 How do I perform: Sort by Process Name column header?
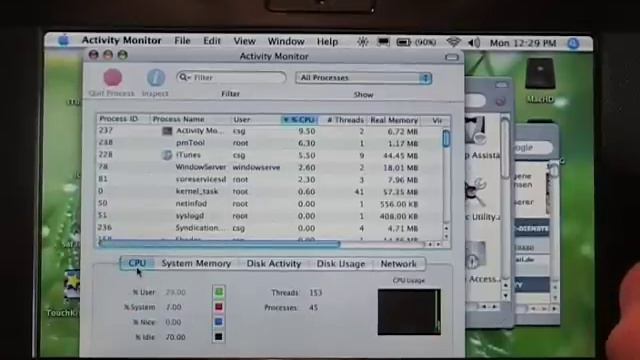pyautogui.click(x=191, y=119)
